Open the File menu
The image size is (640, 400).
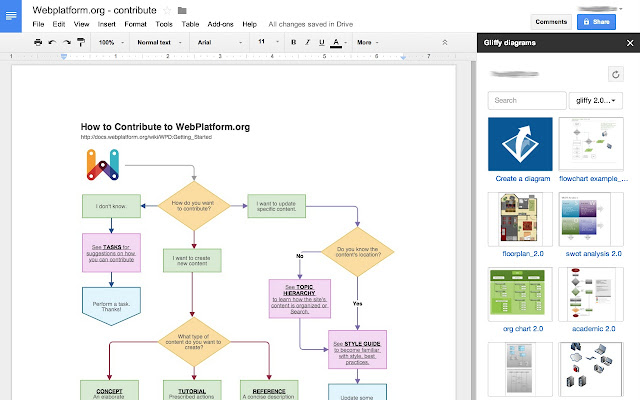38,24
